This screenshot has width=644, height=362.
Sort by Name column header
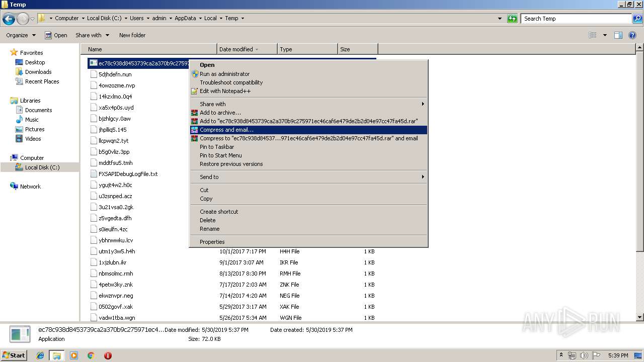[148, 49]
